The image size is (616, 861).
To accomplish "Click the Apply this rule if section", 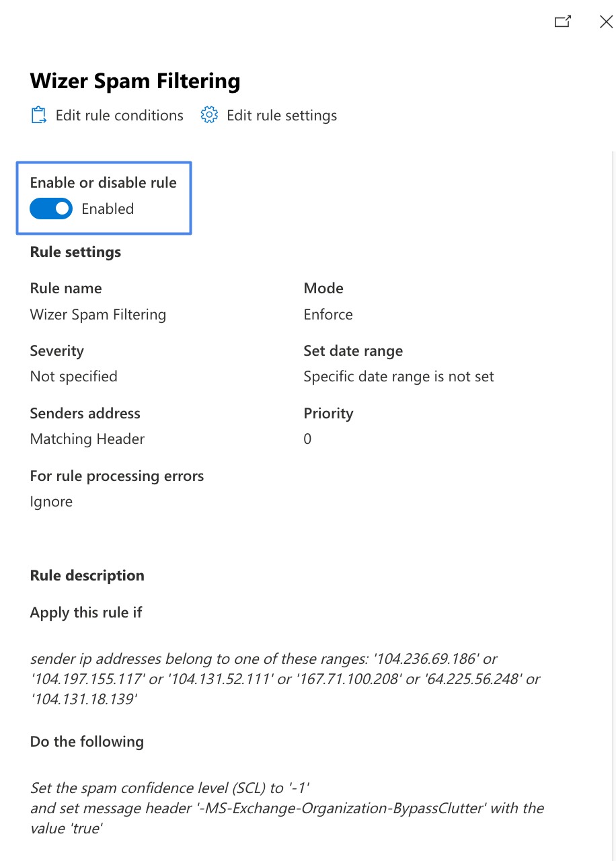I will coord(86,612).
